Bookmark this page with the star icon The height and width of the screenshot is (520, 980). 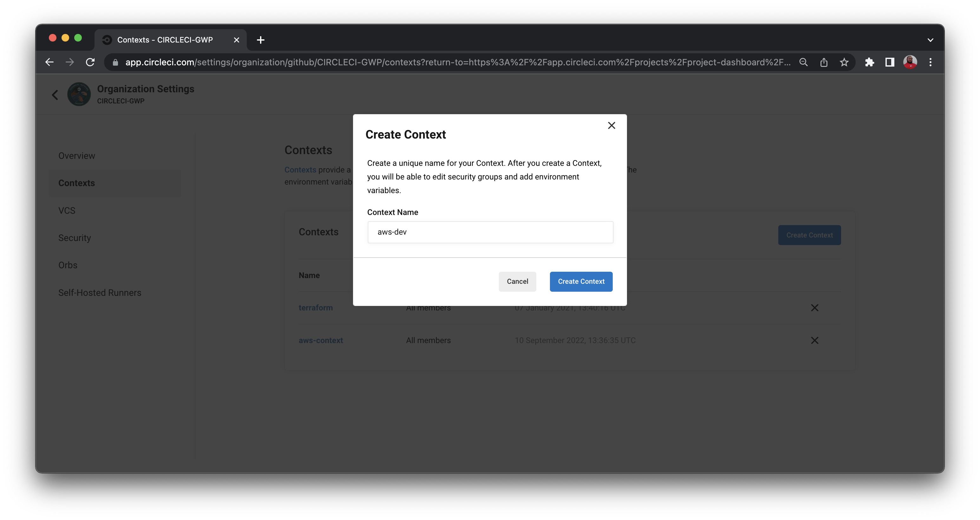coord(844,62)
